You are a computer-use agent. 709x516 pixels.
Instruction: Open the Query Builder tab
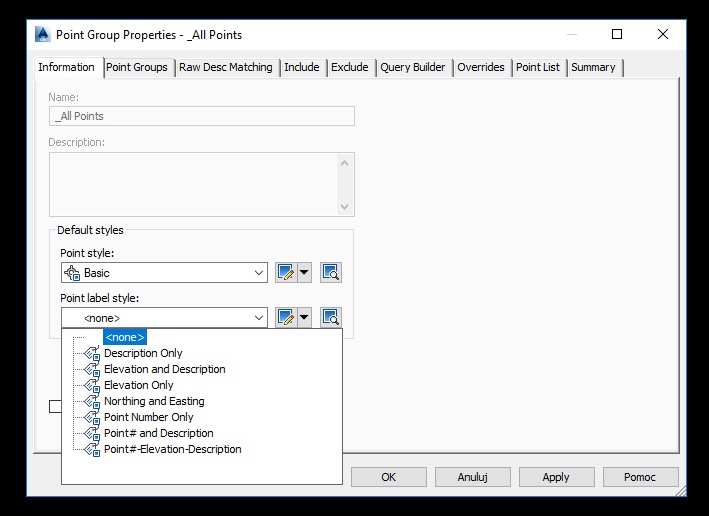412,67
